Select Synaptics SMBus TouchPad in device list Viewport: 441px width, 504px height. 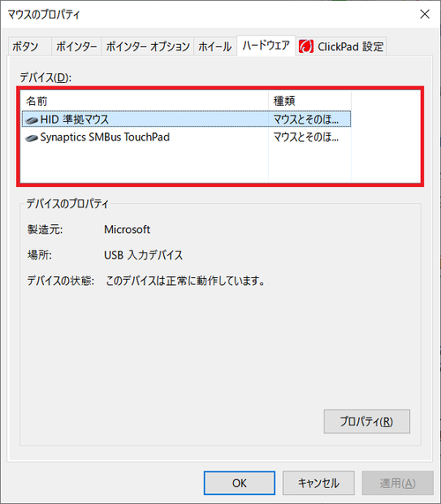pos(186,137)
